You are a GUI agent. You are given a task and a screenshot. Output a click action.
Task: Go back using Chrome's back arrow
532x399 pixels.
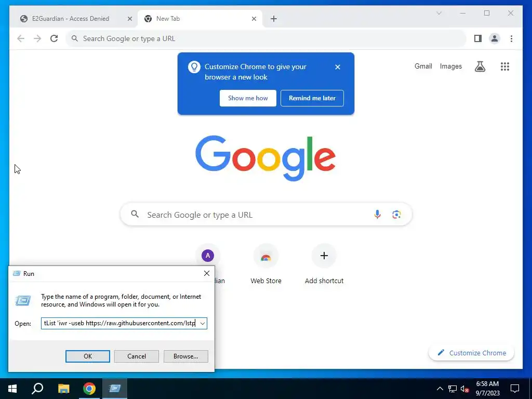pyautogui.click(x=21, y=38)
